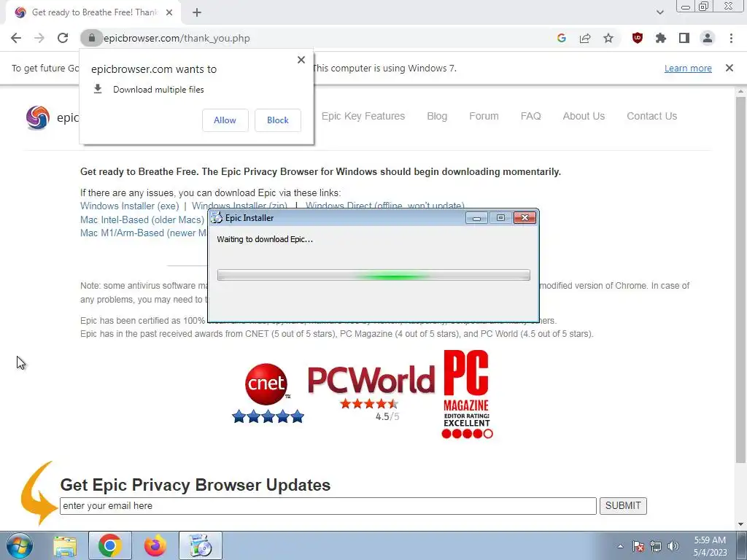
Task: Download Mac Intel-Based (older Macs) link
Action: tap(142, 219)
